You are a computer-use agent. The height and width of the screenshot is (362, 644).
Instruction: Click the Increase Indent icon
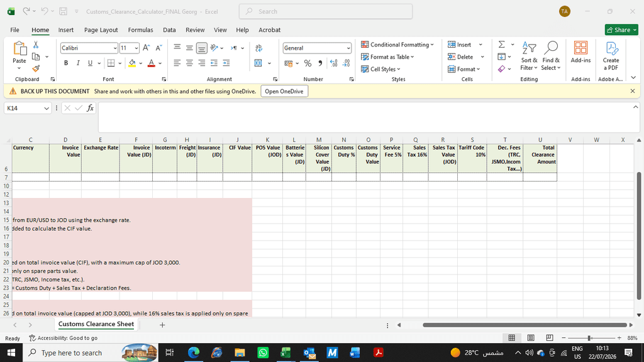pos(226,63)
